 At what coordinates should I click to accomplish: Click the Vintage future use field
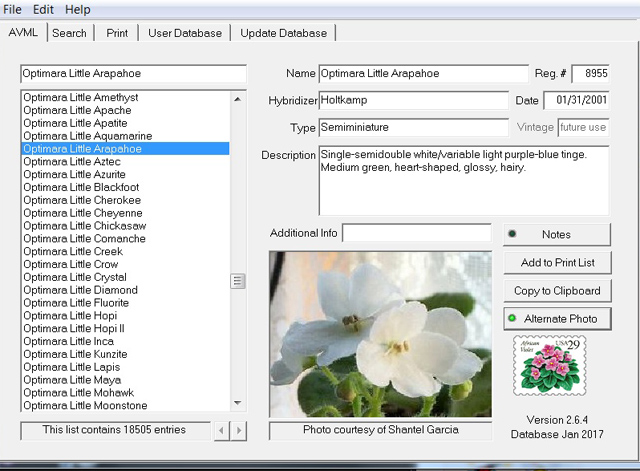[x=583, y=127]
